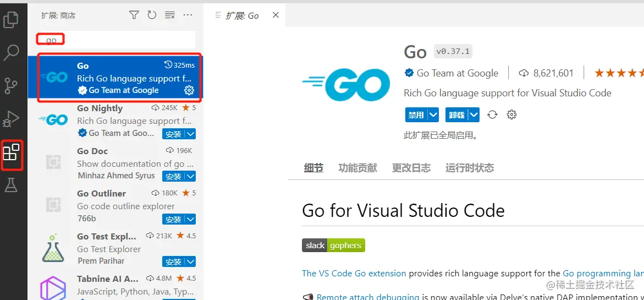The height and width of the screenshot is (300, 644).
Task: Click the Go Nightly 245K download count
Action: pyautogui.click(x=164, y=108)
